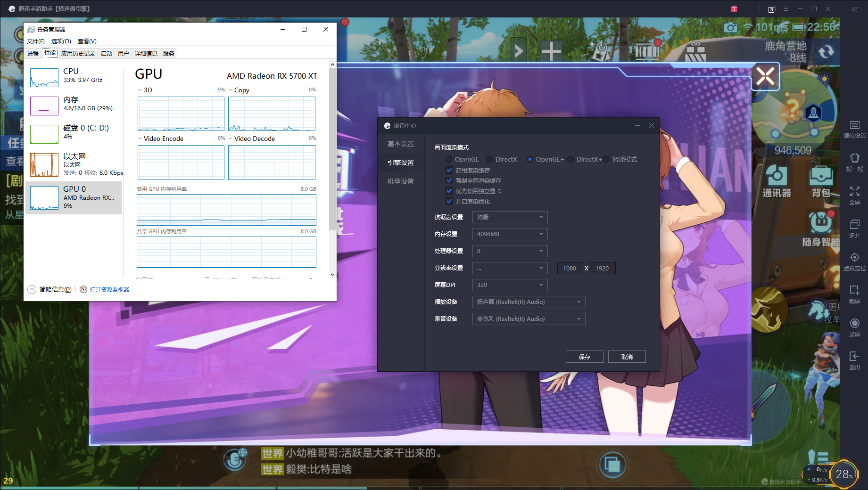Click the resolution width field 1080
Image resolution: width=868 pixels, height=490 pixels.
pyautogui.click(x=570, y=268)
